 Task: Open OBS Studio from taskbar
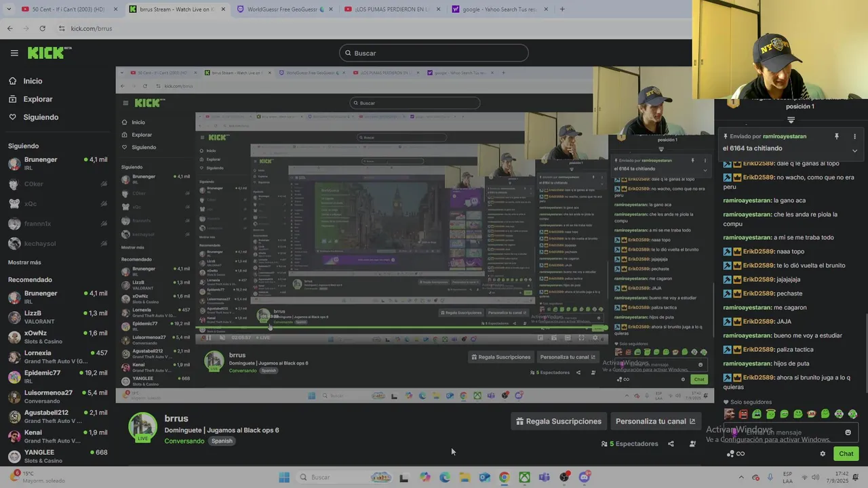click(x=564, y=477)
